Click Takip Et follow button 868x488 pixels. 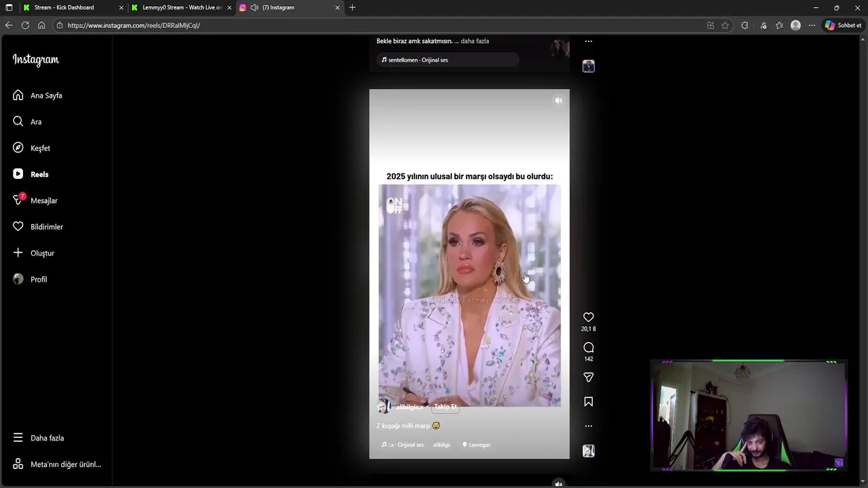[x=446, y=407]
